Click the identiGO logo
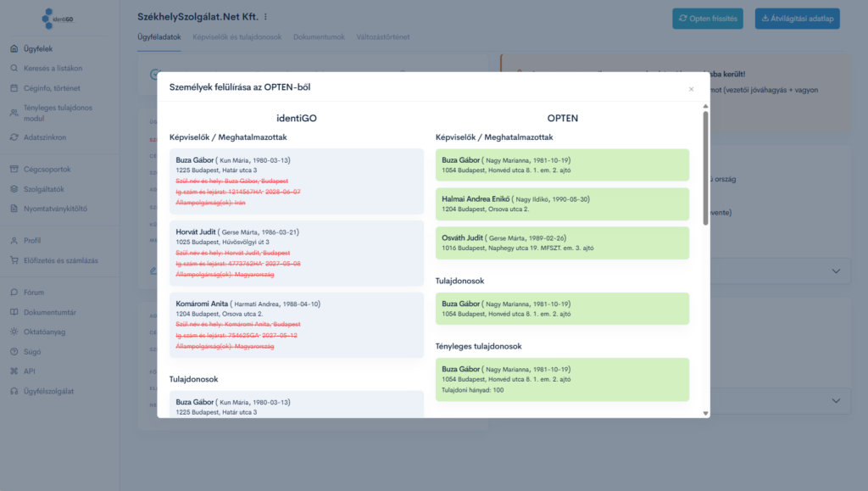Image resolution: width=868 pixels, height=491 pixels. point(58,19)
